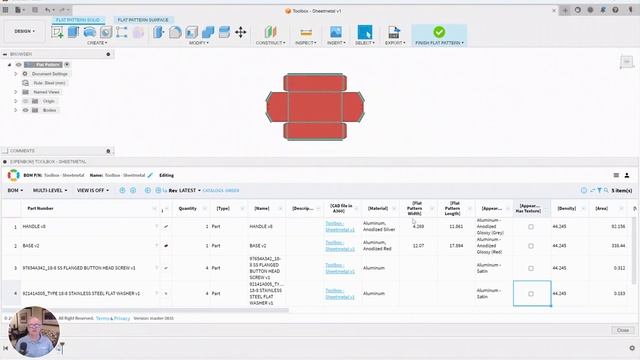
Task: Select the Fillet tool icon
Action: pyautogui.click(x=175, y=32)
